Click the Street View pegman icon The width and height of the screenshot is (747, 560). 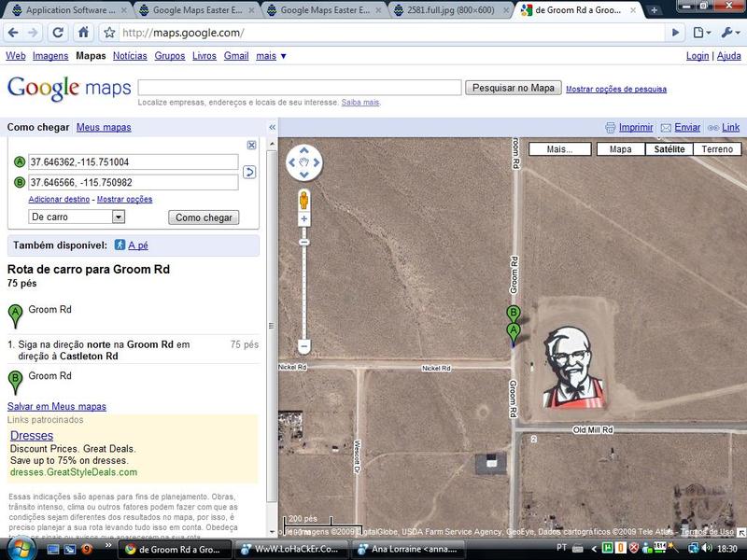click(x=304, y=200)
